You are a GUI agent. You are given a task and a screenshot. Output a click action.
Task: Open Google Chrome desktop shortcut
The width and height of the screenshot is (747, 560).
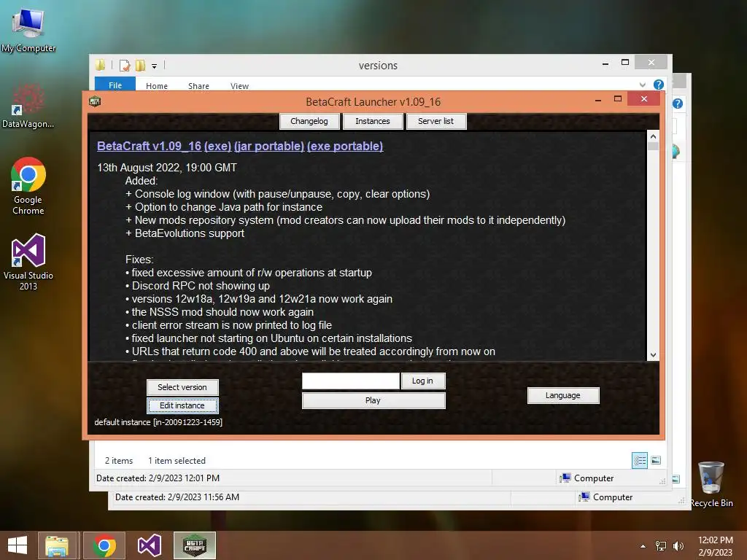pos(28,186)
